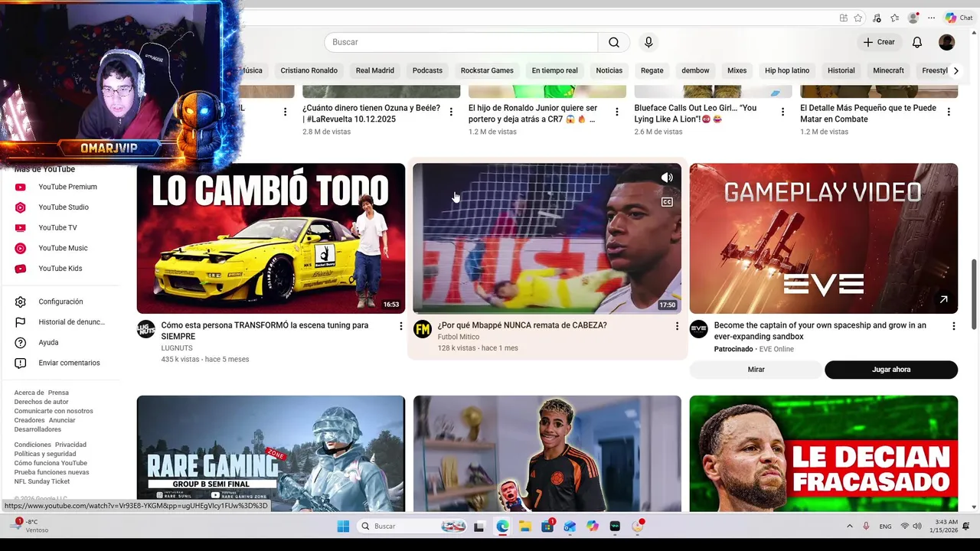Open options menu for Mbappé video
980x551 pixels.
pos(677,326)
